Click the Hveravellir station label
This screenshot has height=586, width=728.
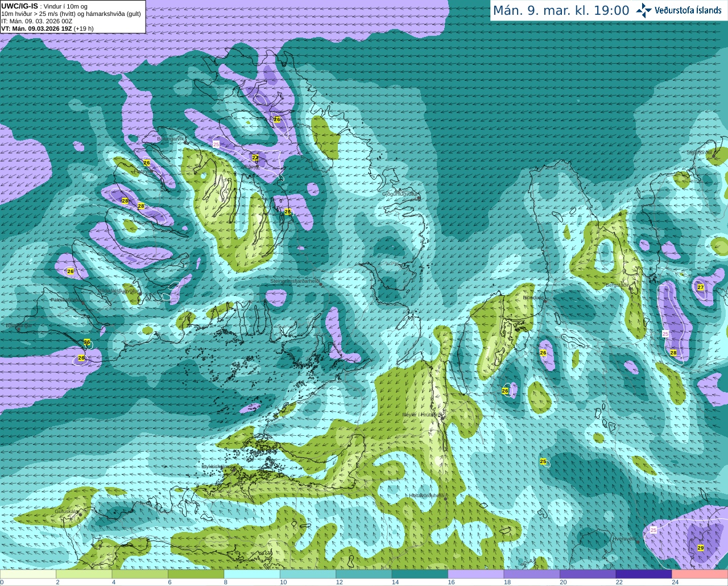coord(624,538)
